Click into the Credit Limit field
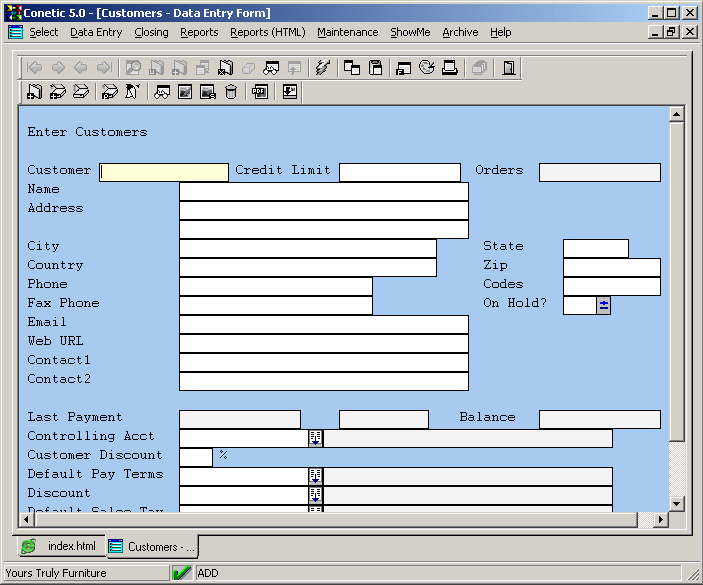This screenshot has width=703, height=585. pos(399,172)
